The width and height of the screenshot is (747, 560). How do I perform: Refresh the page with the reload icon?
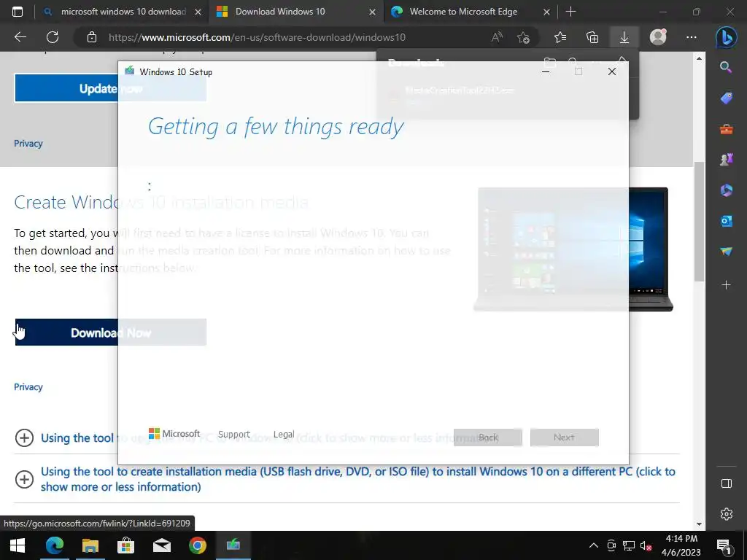53,37
